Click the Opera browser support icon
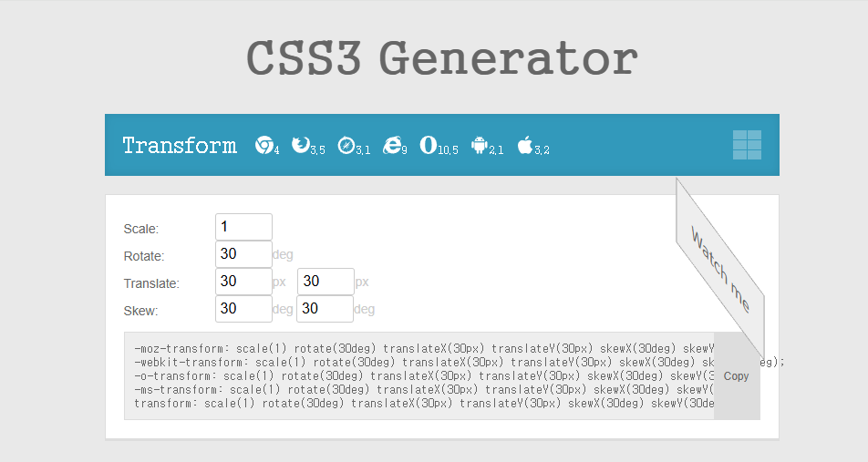This screenshot has height=462, width=868. pyautogui.click(x=429, y=145)
